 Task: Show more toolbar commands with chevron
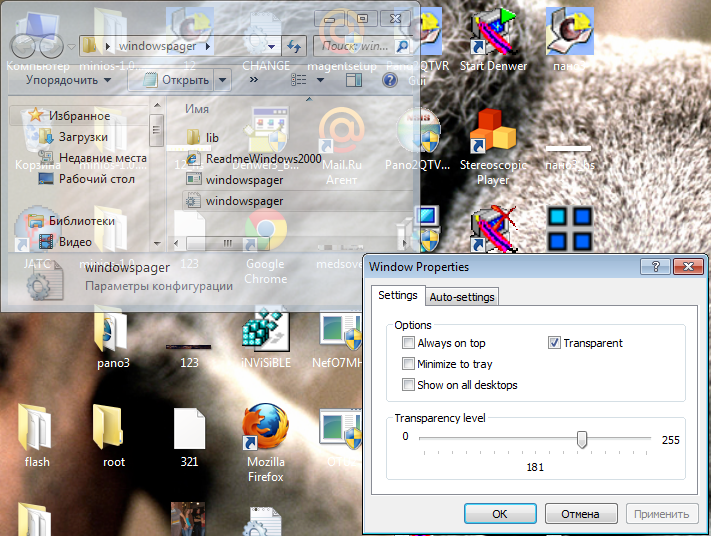253,80
